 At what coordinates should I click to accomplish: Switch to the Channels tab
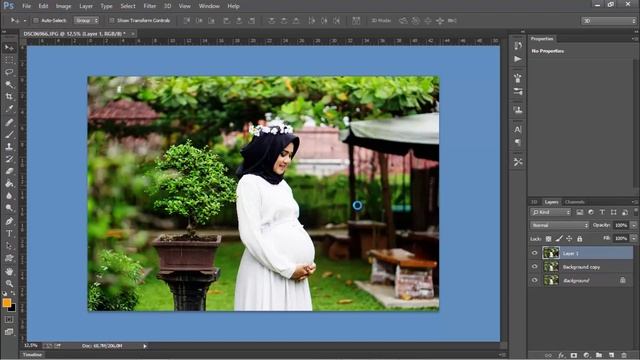575,202
